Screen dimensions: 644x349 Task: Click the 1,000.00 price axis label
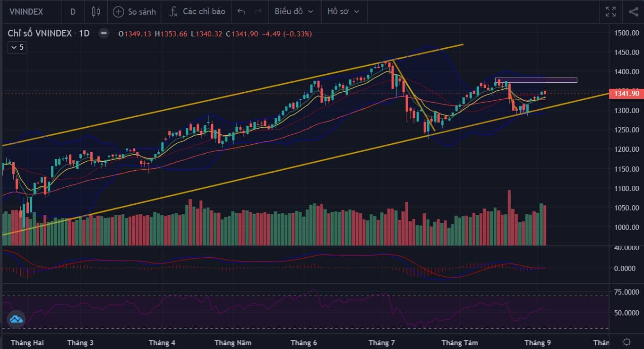[x=627, y=227]
